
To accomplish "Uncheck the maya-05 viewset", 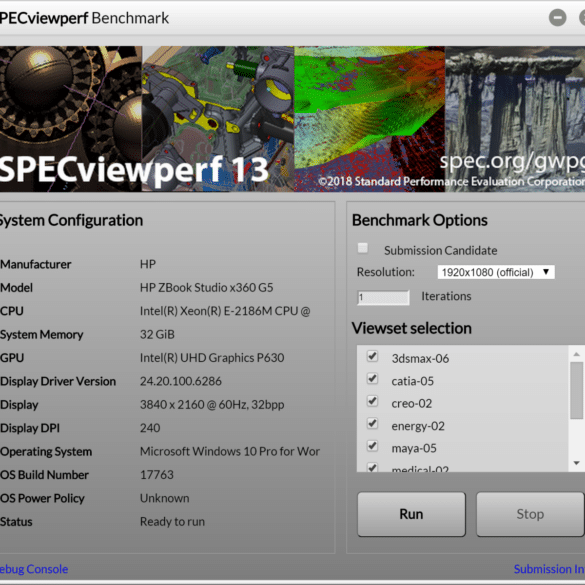I will click(x=372, y=446).
